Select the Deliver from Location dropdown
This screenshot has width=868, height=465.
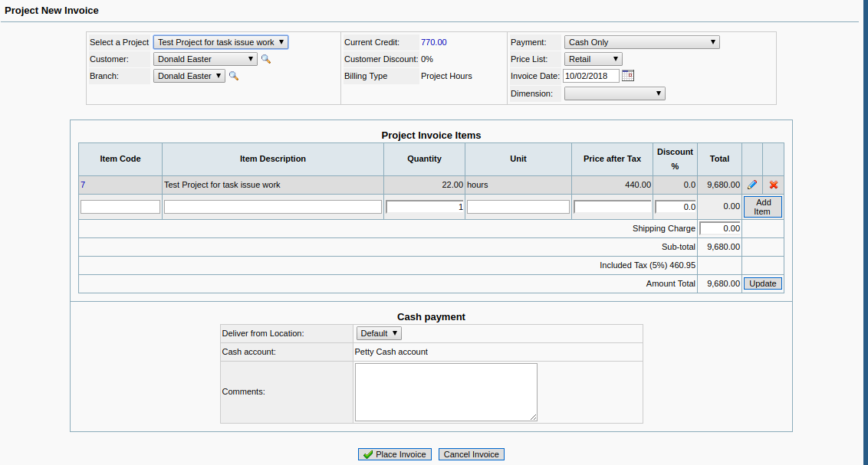pyautogui.click(x=379, y=333)
